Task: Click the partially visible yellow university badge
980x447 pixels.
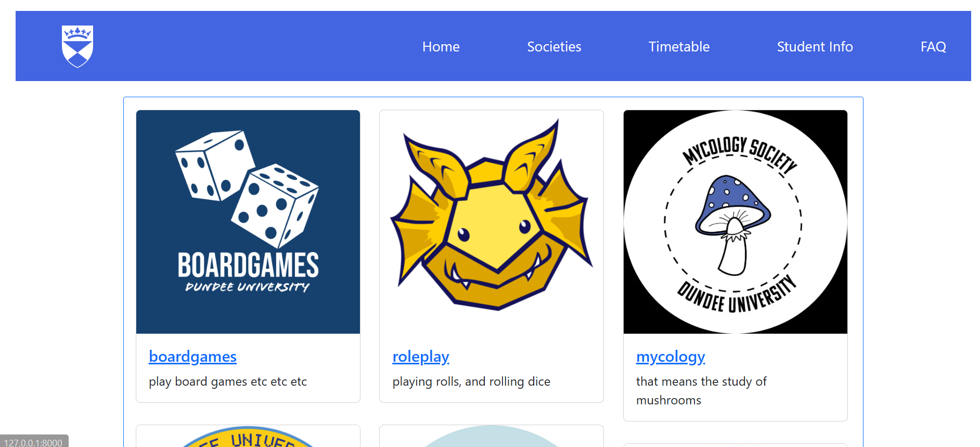Action: [x=248, y=437]
